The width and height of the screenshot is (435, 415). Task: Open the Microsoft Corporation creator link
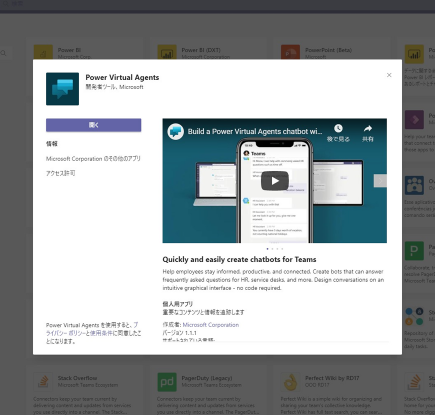pyautogui.click(x=211, y=325)
